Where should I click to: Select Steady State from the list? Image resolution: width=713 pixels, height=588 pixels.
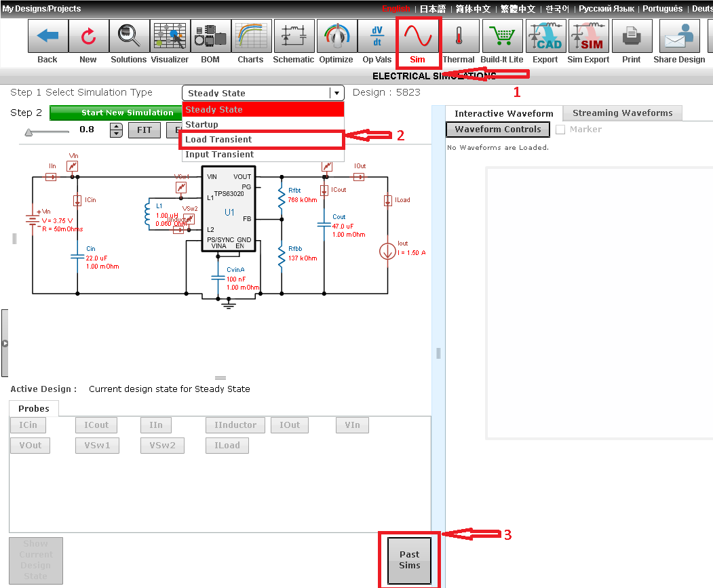[263, 110]
